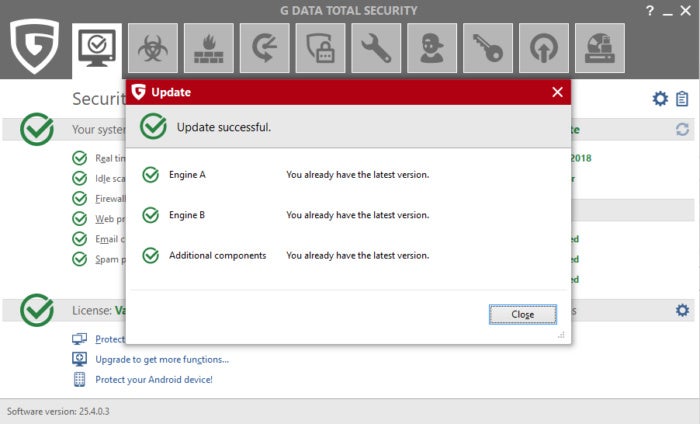This screenshot has height=424, width=700.
Task: Click the Firewall status check icon
Action: (x=79, y=198)
